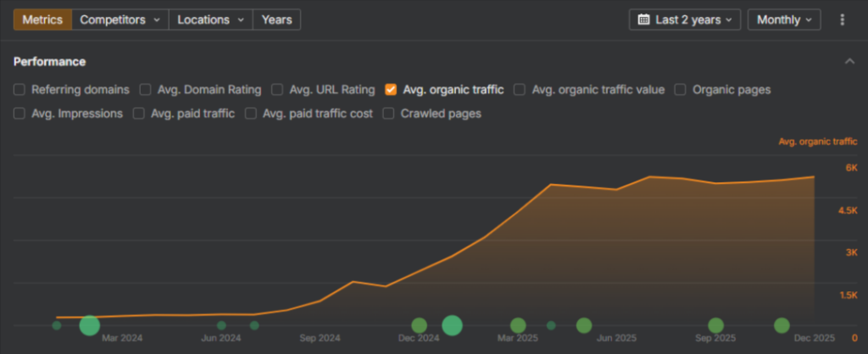868x354 pixels.
Task: Click the large green marker near Mar 2024
Action: click(x=89, y=325)
